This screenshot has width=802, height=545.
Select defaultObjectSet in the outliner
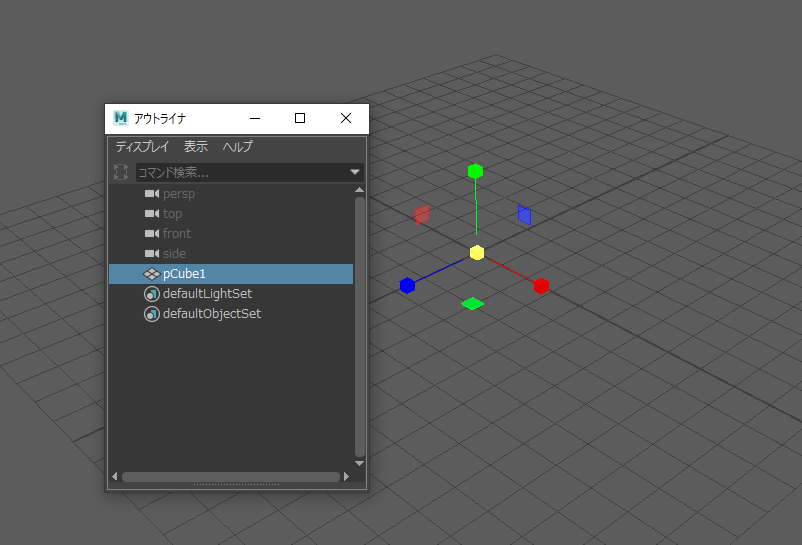click(x=231, y=314)
